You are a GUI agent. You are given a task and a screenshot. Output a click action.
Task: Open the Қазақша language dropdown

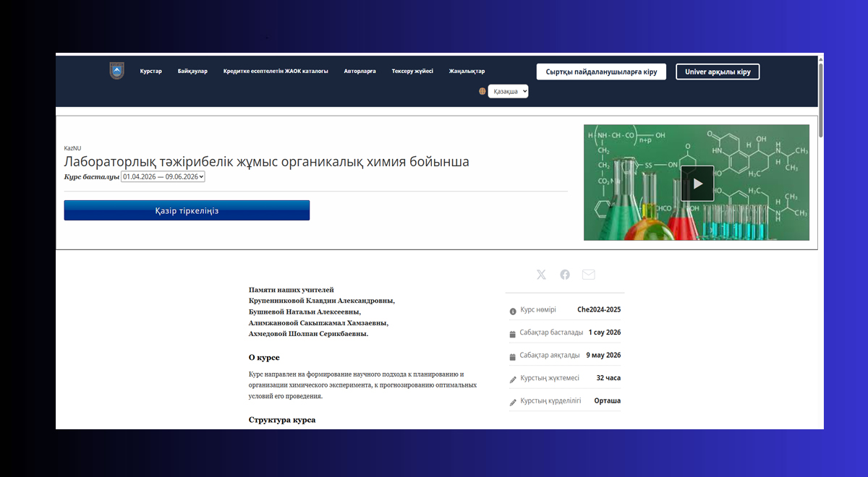pos(509,92)
